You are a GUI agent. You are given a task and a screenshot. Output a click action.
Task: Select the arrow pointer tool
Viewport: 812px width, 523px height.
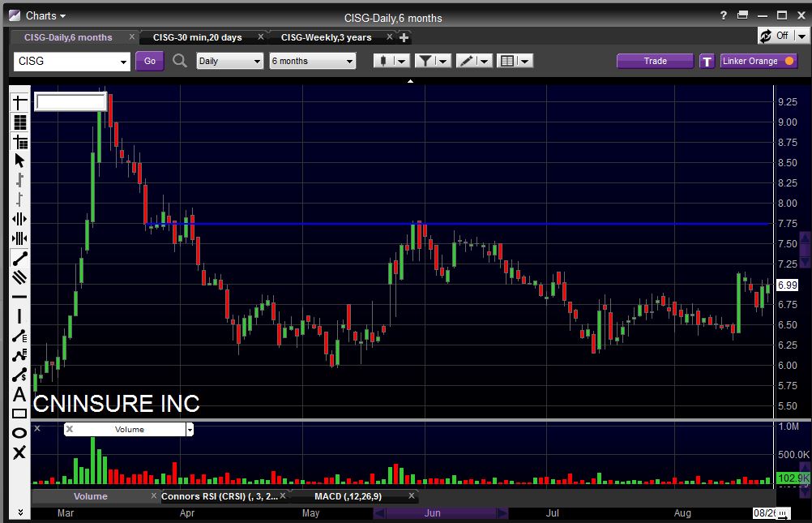tap(19, 161)
